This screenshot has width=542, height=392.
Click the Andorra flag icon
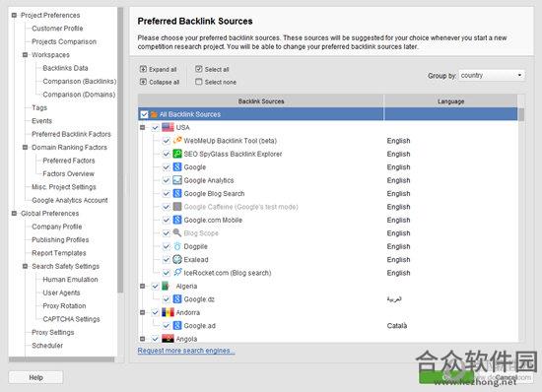tap(168, 312)
